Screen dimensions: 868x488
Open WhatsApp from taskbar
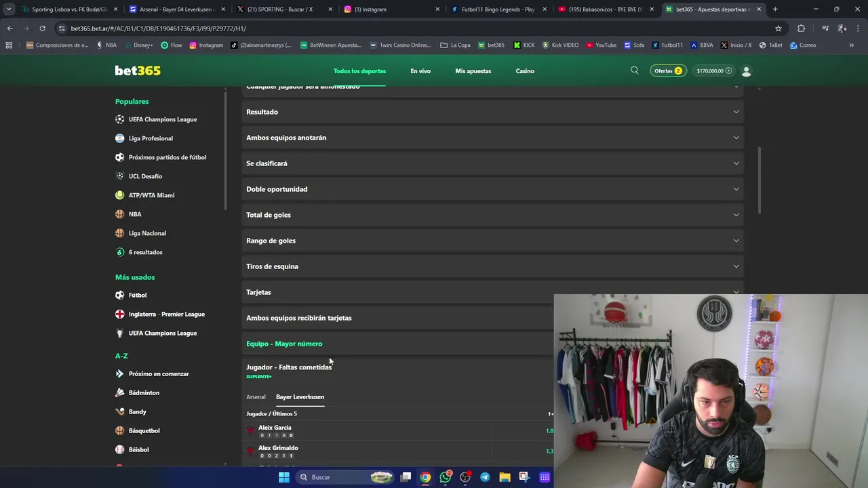[446, 477]
